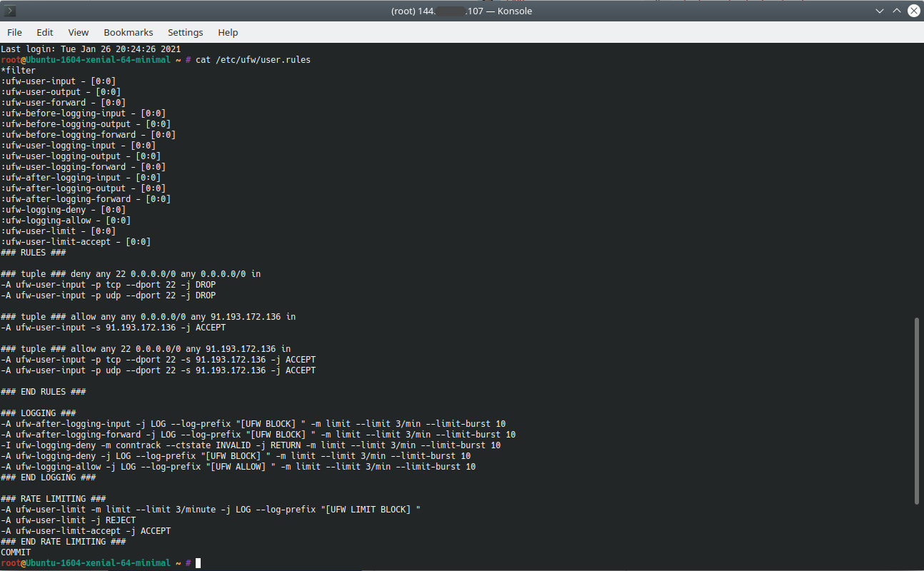Click the ufw-after-logging-input LOG rule
924x571 pixels.
[253, 424]
